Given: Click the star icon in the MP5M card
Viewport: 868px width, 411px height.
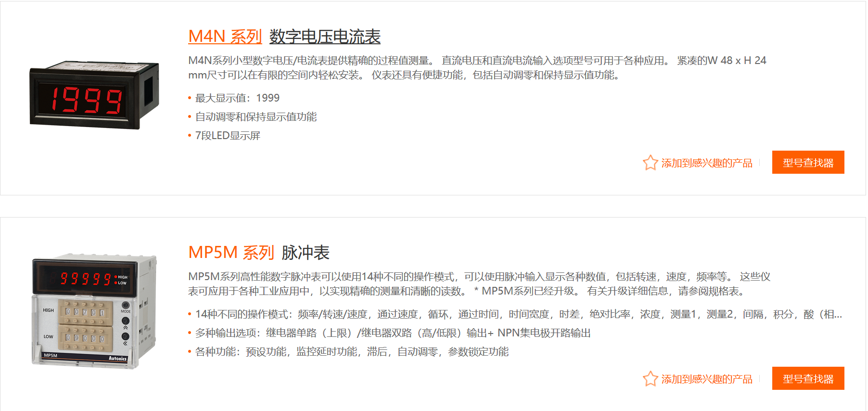Looking at the screenshot, I should pos(650,379).
